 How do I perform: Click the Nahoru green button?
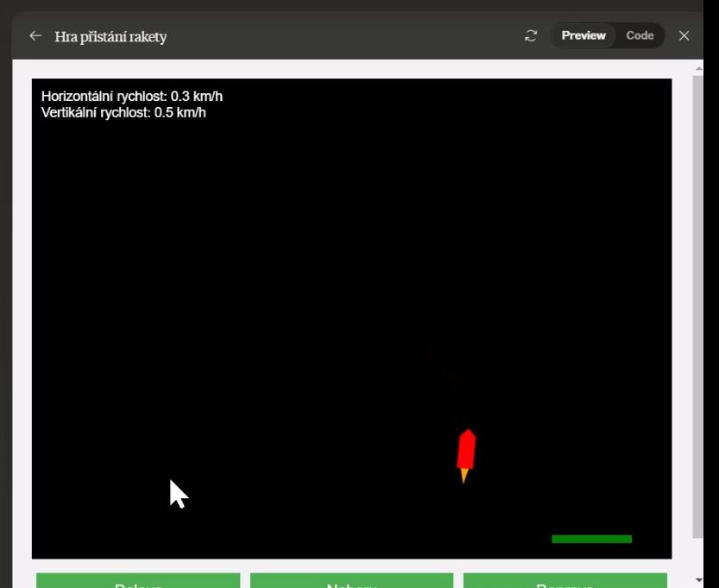[x=351, y=580]
